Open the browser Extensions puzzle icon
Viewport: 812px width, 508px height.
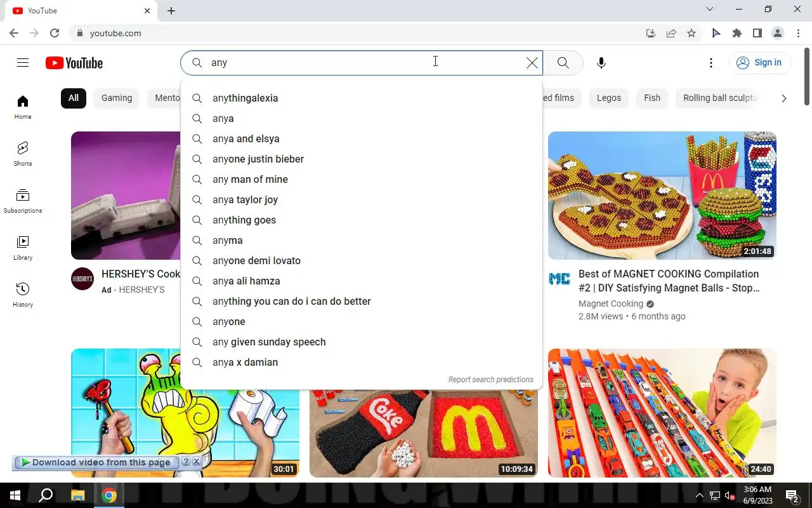pos(737,33)
